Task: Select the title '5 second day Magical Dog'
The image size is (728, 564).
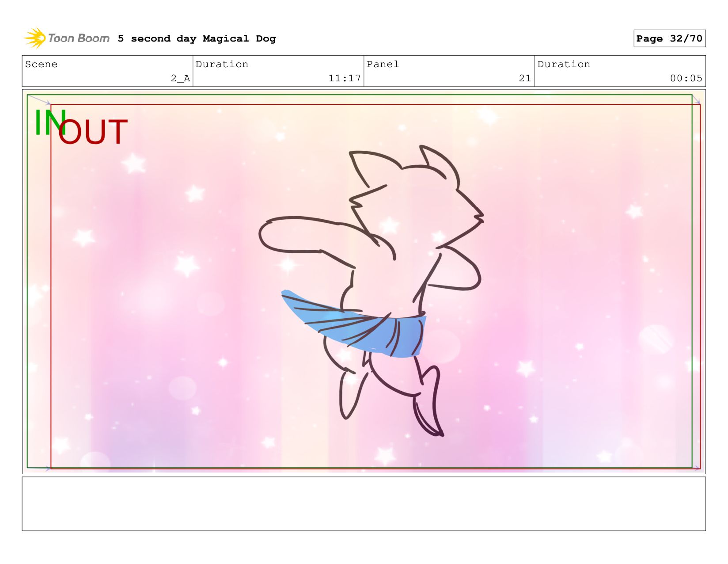Action: 197,38
